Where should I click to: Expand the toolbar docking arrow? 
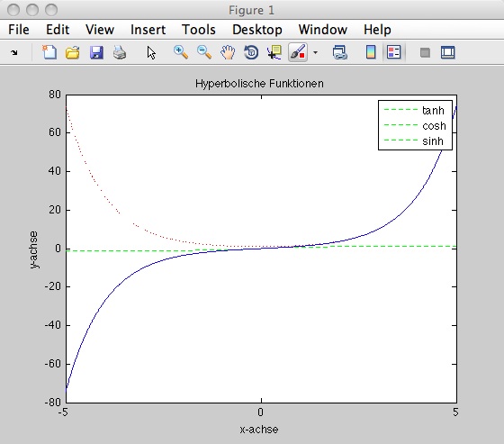coord(13,52)
